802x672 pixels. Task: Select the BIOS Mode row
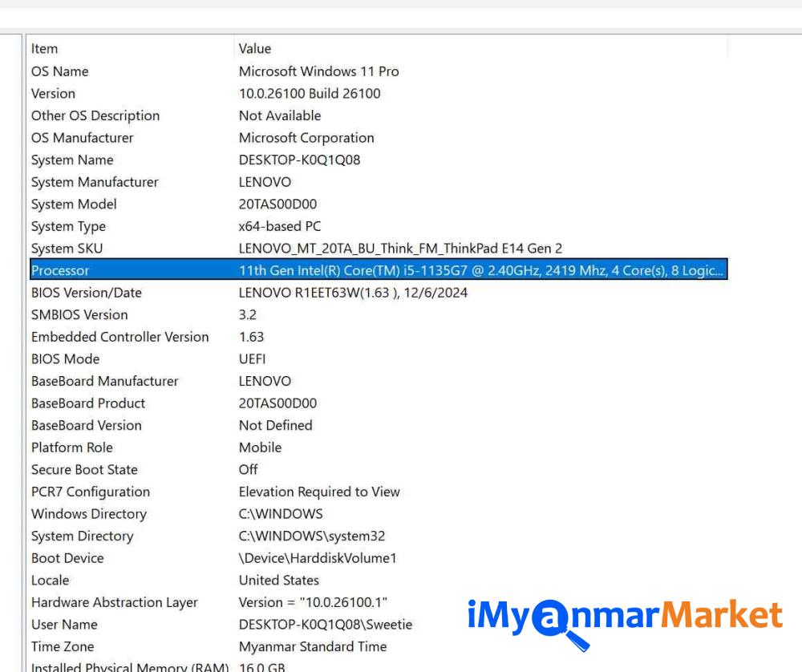tap(65, 359)
